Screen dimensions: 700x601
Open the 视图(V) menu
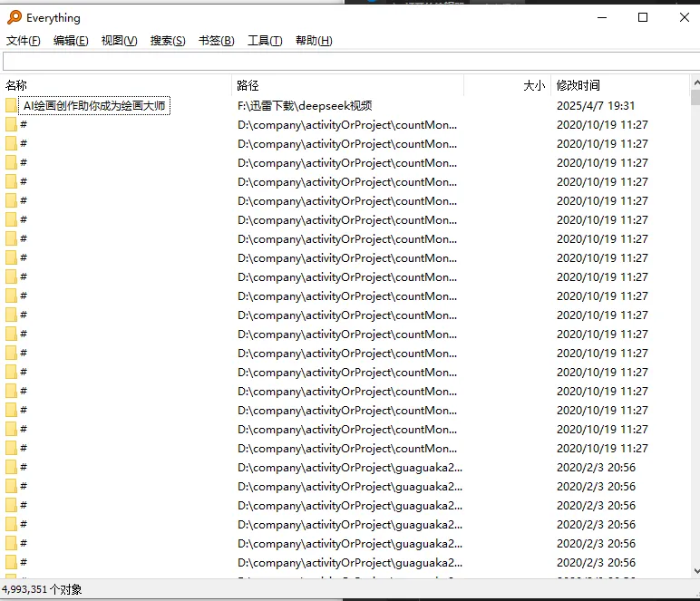coord(119,41)
